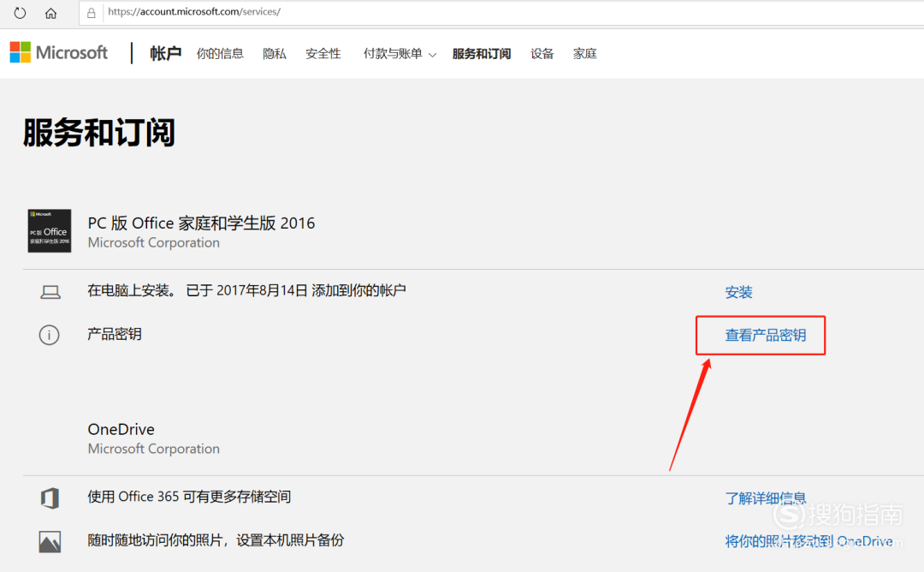Click the padlock icon in address bar
The width and height of the screenshot is (924, 572).
click(92, 12)
